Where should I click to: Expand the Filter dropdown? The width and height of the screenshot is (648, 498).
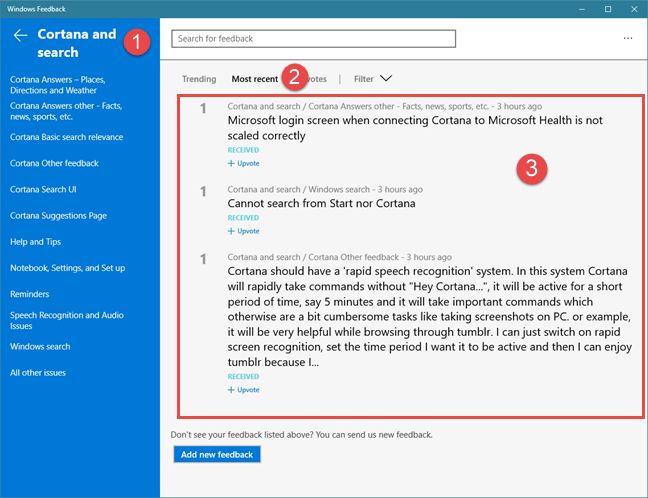point(373,79)
